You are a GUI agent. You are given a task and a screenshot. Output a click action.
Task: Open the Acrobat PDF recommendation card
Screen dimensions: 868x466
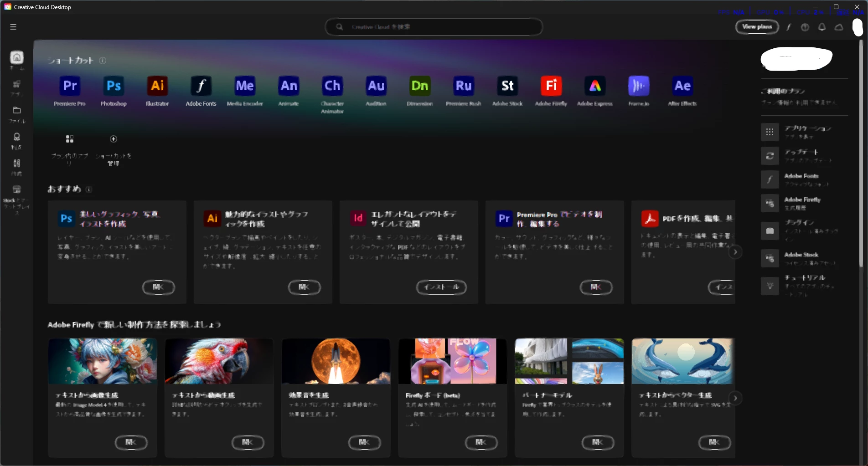(683, 252)
